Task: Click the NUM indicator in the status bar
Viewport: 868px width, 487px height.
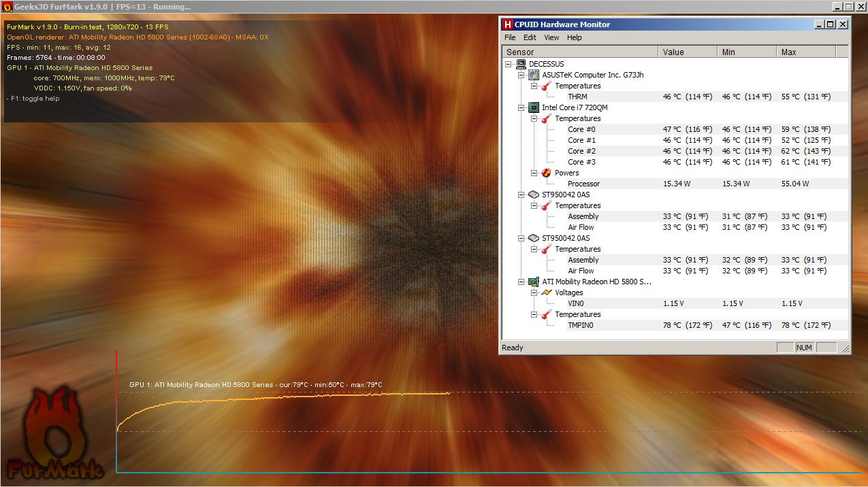Action: pos(804,348)
